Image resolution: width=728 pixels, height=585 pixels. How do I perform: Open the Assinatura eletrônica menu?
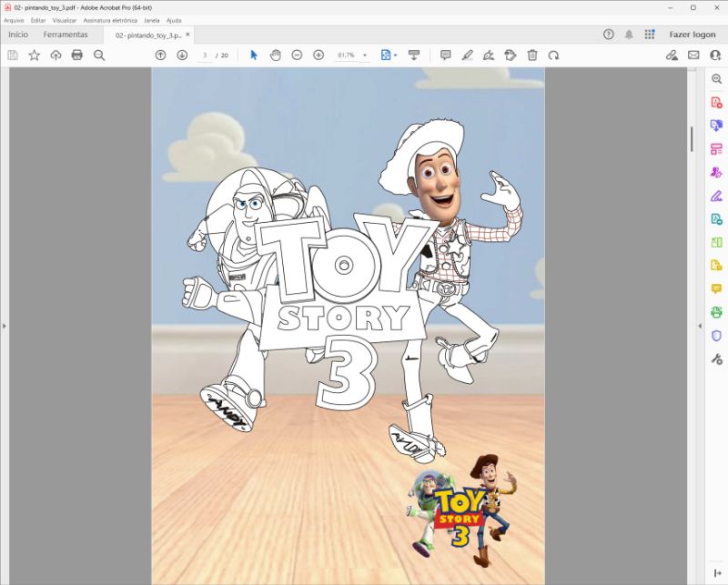pos(110,20)
